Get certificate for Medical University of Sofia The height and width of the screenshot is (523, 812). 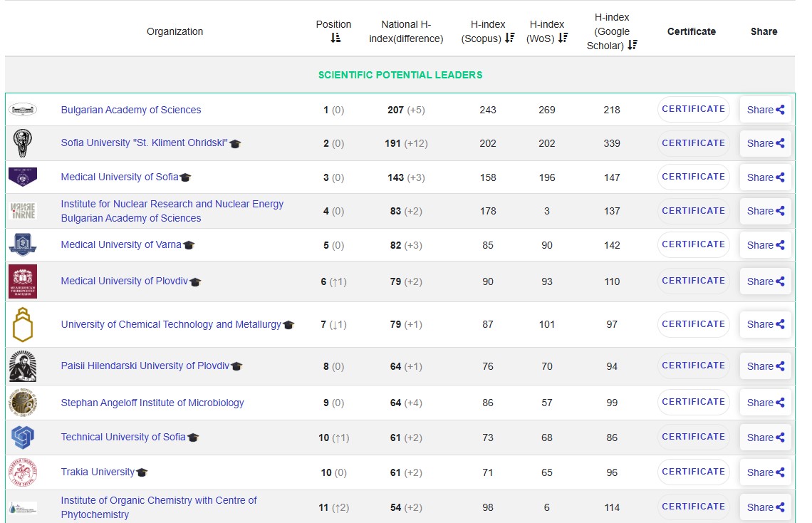coord(694,177)
